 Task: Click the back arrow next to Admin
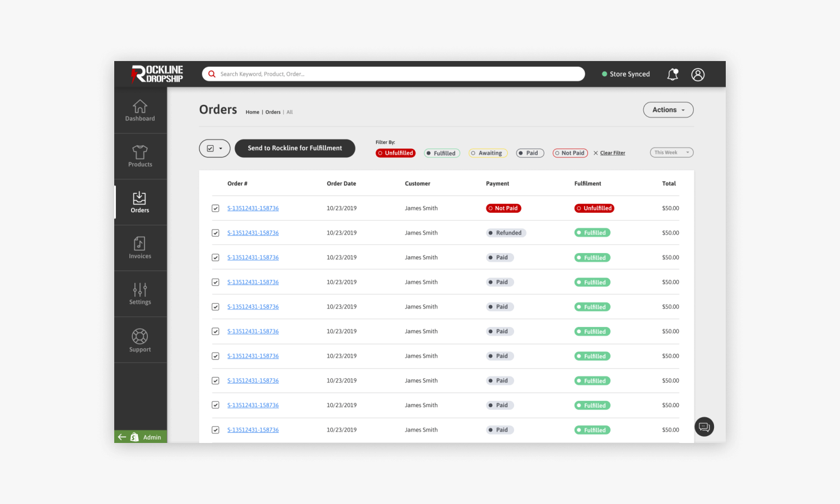pyautogui.click(x=122, y=437)
